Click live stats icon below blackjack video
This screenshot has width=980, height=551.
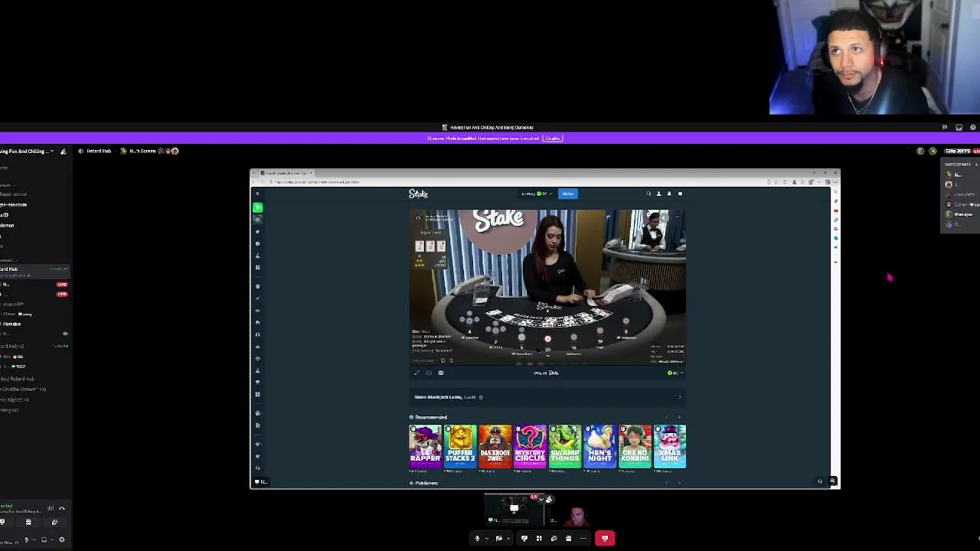click(441, 373)
